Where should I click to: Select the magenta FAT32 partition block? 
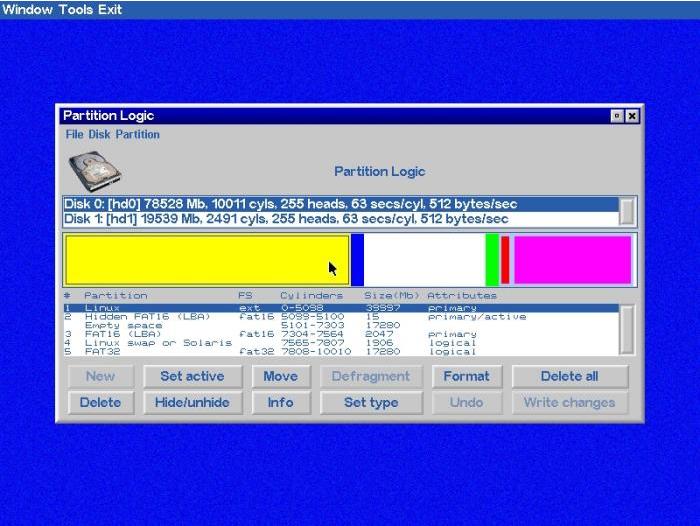pyautogui.click(x=573, y=260)
